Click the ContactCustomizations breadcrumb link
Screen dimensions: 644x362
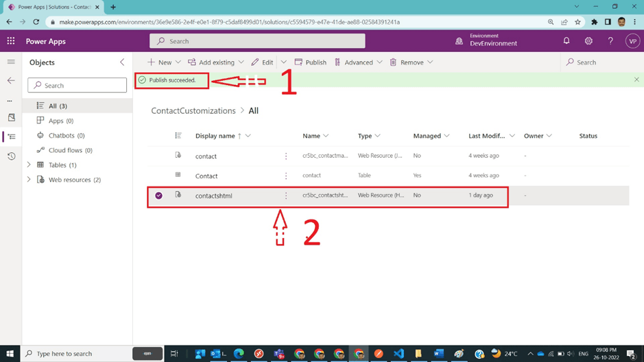193,110
